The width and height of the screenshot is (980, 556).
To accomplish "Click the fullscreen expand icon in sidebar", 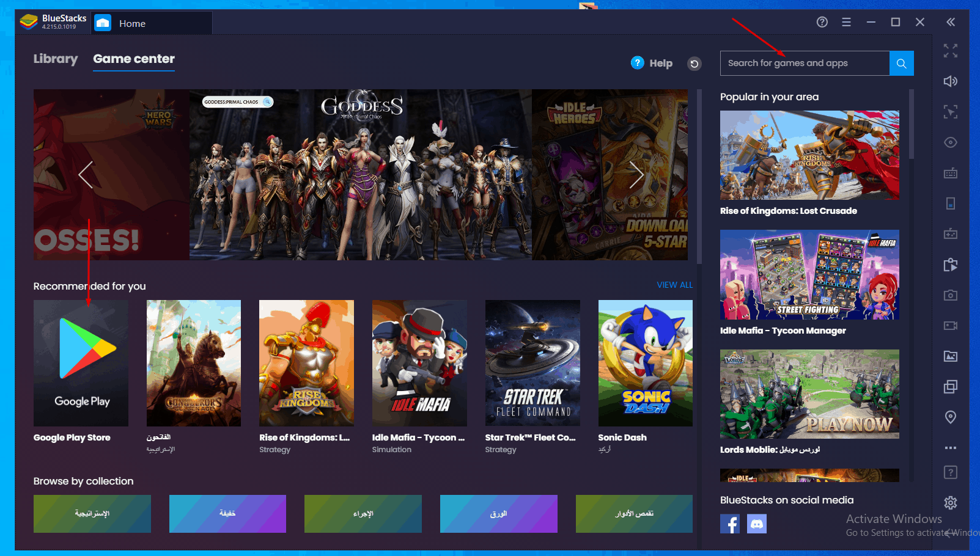I will click(x=950, y=51).
